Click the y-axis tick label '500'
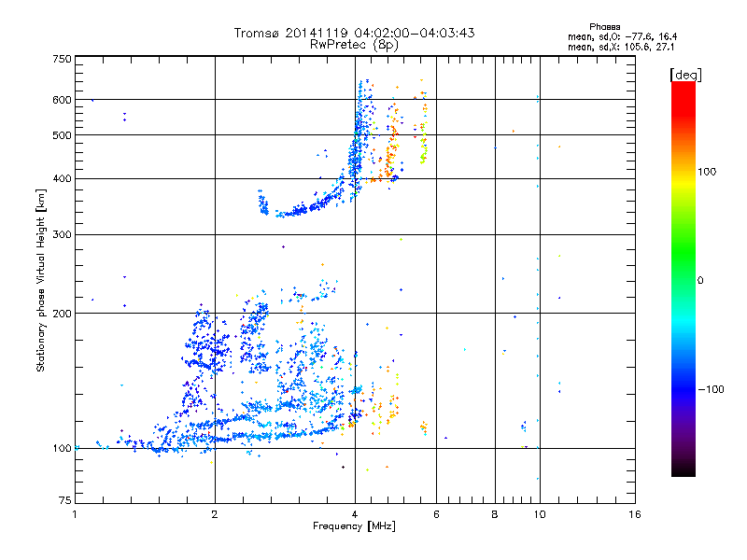This screenshot has height=560, width=747. [x=62, y=135]
